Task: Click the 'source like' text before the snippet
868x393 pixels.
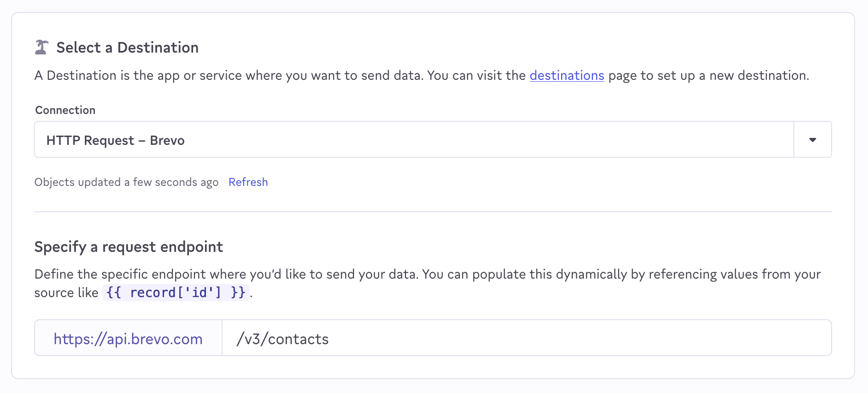Action: pos(66,293)
